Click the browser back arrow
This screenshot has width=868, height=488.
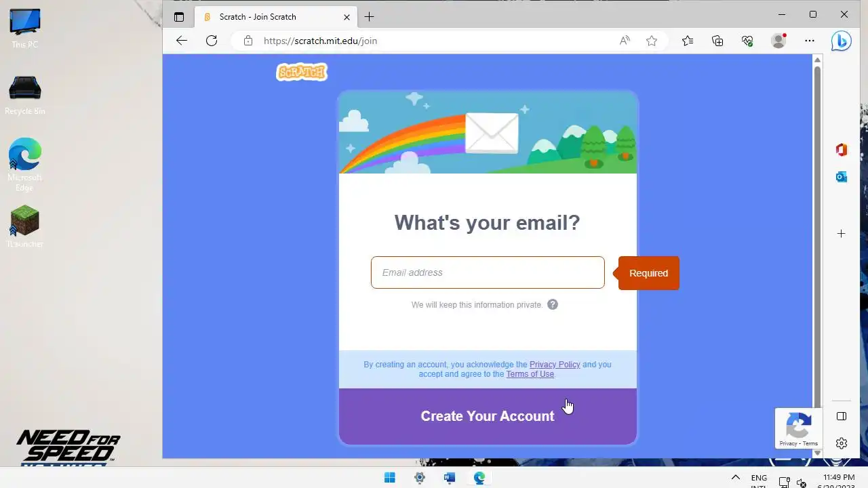(x=181, y=41)
